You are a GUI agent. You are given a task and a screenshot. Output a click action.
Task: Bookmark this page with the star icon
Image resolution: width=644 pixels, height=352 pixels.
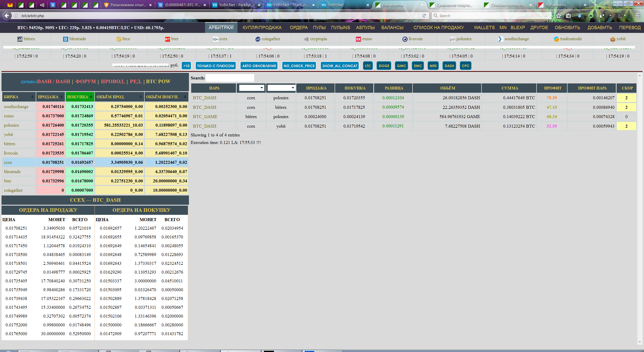(x=558, y=16)
